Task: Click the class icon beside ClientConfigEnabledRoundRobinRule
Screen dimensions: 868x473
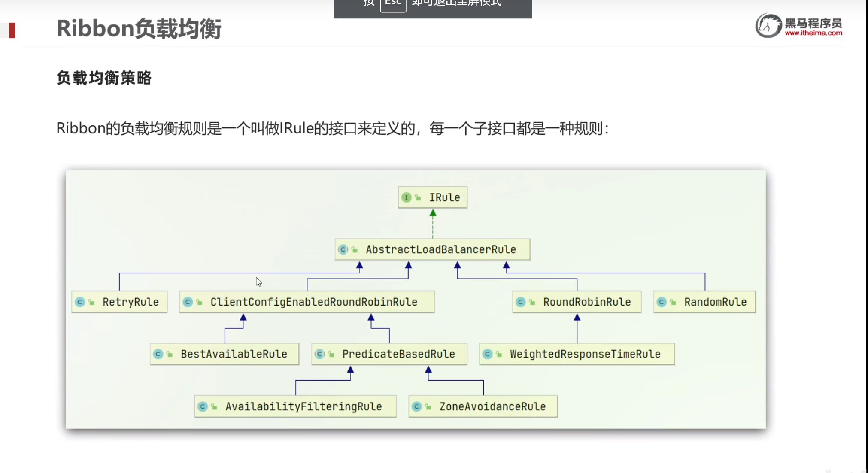Action: (x=188, y=302)
